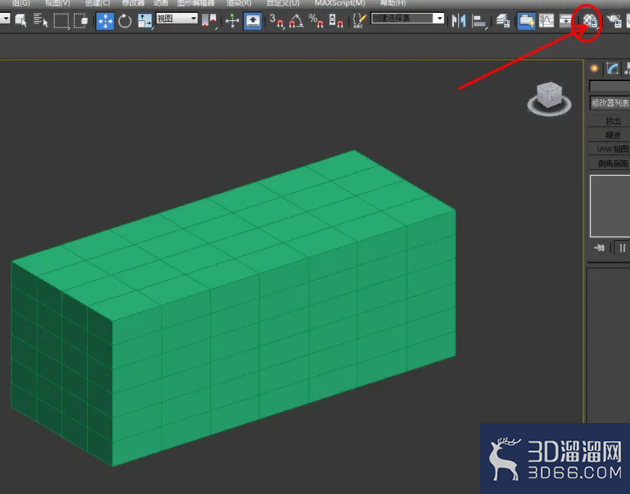The image size is (630, 494).
Task: Toggle Angle Snap on toolbar
Action: tap(297, 21)
